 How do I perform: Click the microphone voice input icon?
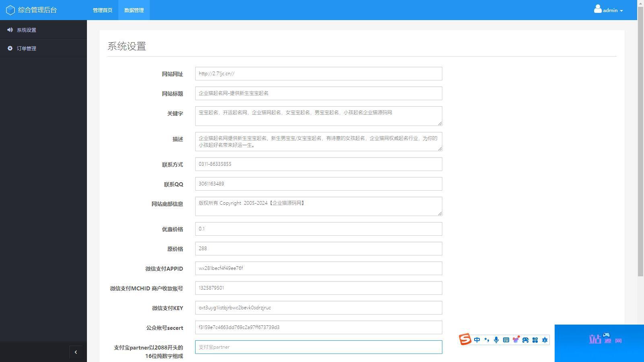496,340
